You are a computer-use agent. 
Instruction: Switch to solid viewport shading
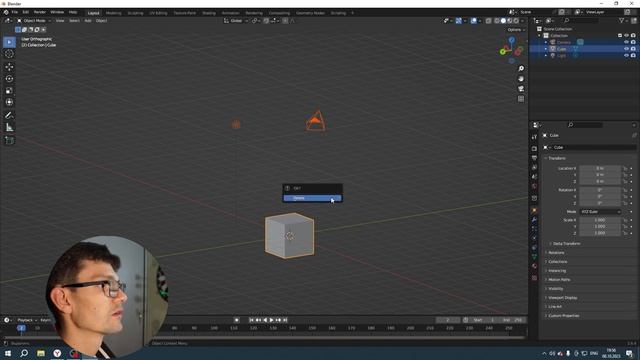point(503,20)
